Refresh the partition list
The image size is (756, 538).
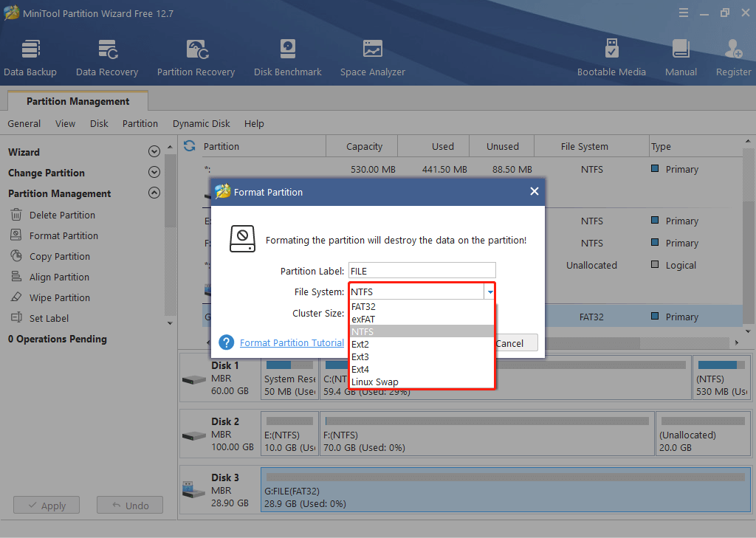[x=190, y=145]
